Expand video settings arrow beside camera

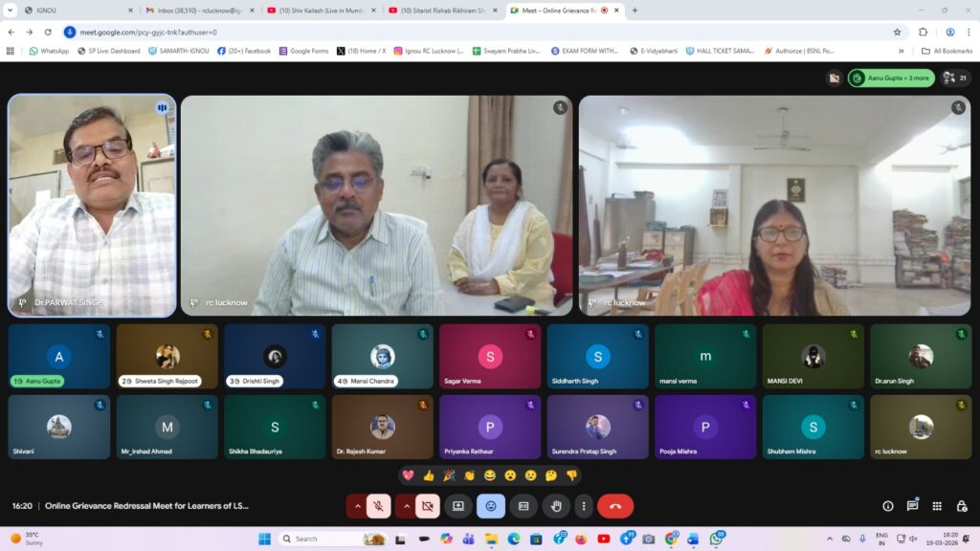tap(405, 506)
